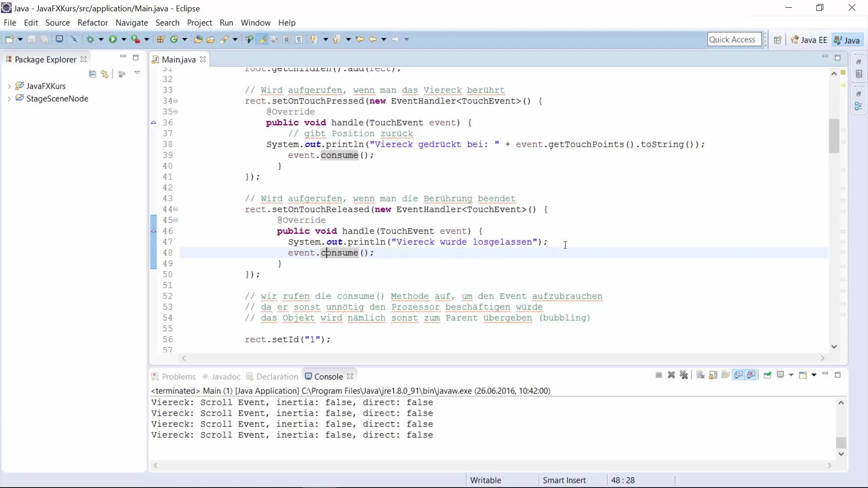The height and width of the screenshot is (488, 868).
Task: Click the New file toolbar icon
Action: (x=9, y=39)
